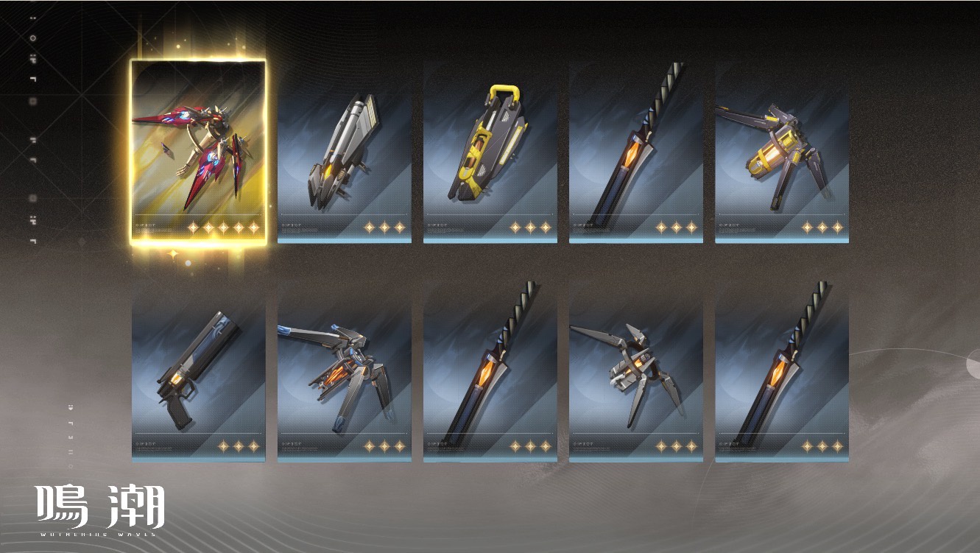This screenshot has height=553, width=980.
Task: Click the sword card in the top row
Action: click(635, 153)
